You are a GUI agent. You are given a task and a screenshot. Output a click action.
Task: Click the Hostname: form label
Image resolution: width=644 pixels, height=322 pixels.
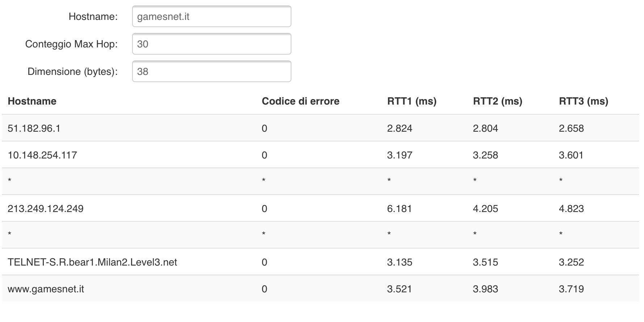click(93, 17)
